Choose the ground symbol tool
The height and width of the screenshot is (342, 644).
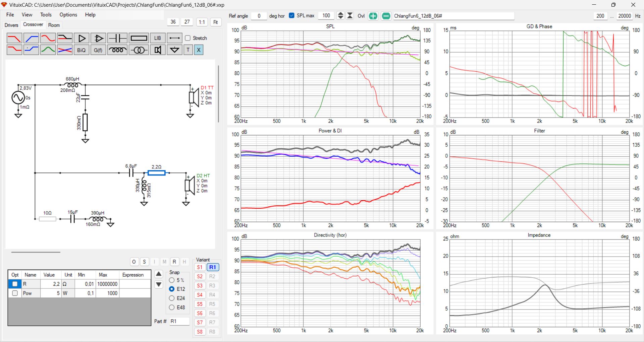pos(174,50)
